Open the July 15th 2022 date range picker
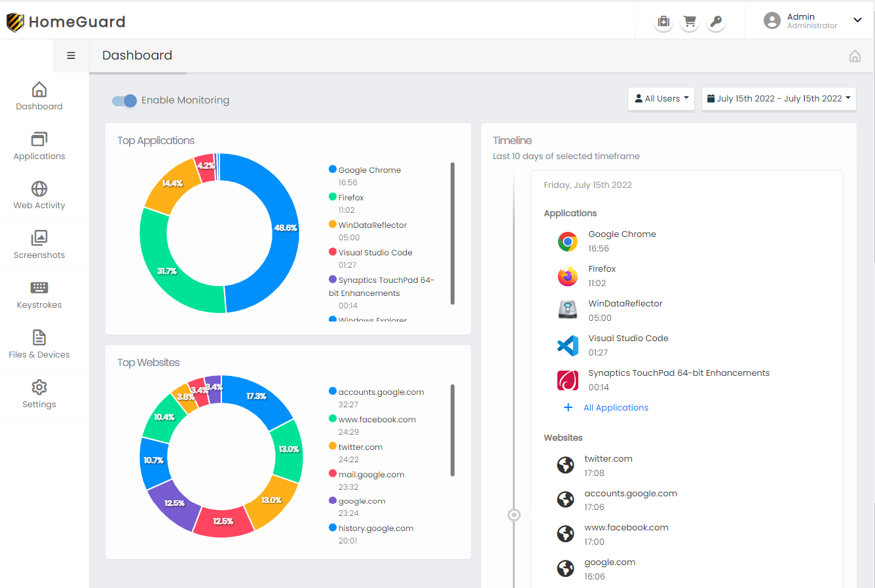The image size is (875, 588). pyautogui.click(x=779, y=99)
